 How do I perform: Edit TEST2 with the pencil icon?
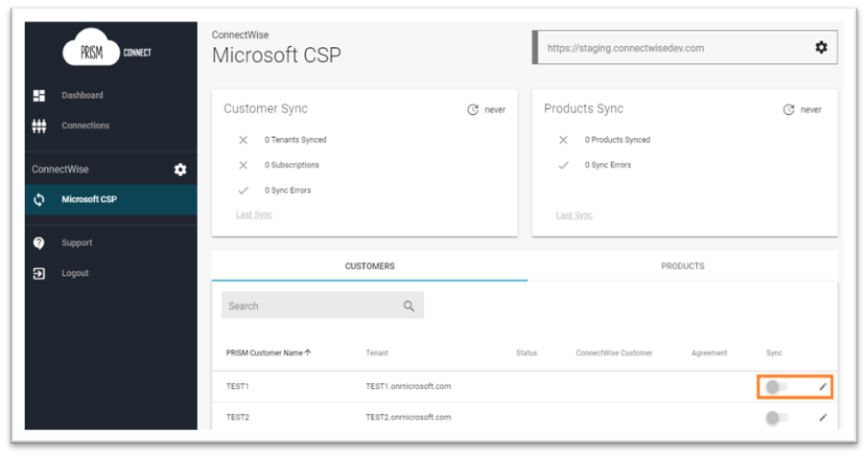(x=823, y=418)
